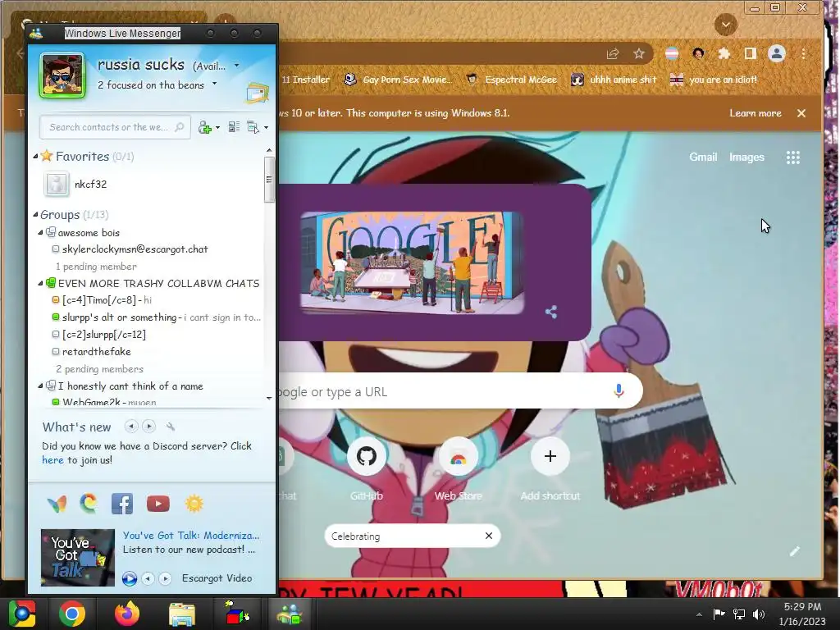
Task: Click the Chrome share page icon
Action: click(x=613, y=53)
